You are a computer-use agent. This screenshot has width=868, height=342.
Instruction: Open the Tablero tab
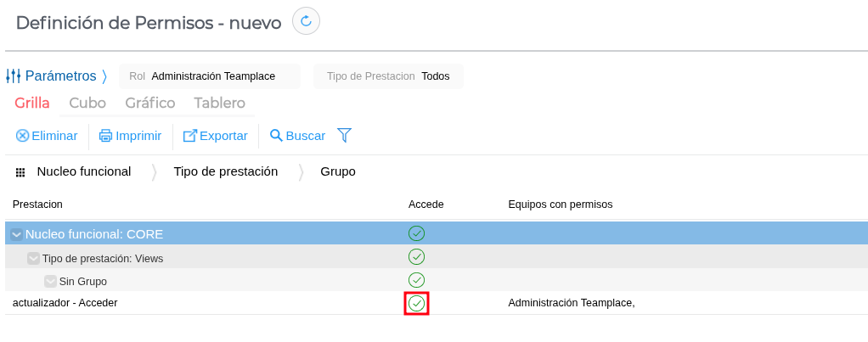tap(219, 104)
